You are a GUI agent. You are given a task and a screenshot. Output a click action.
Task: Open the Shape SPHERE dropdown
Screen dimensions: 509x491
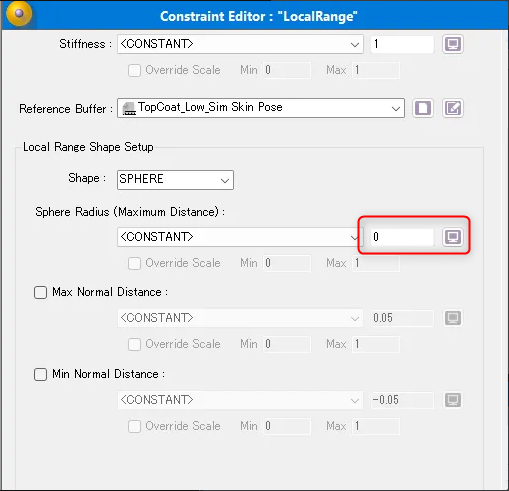[x=175, y=180]
